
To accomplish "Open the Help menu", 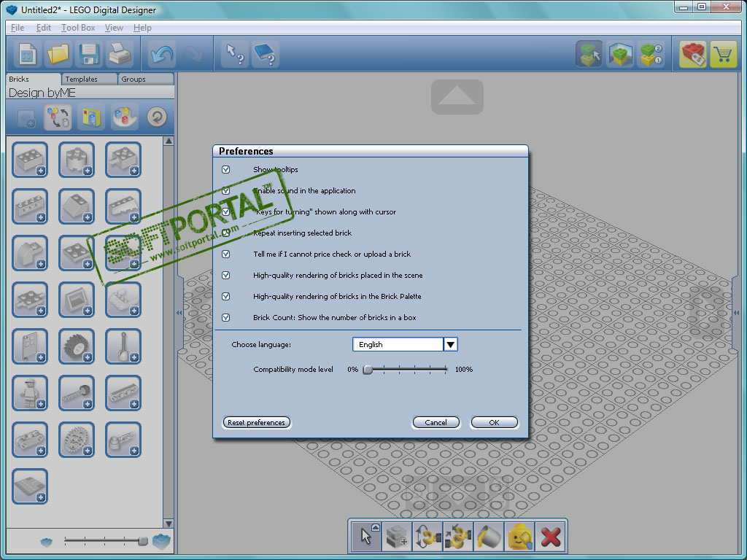I will tap(142, 28).
